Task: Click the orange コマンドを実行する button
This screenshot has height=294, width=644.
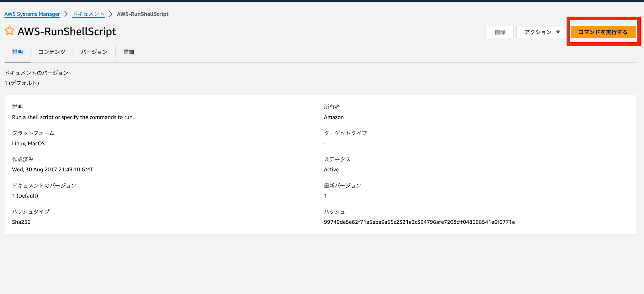Action: (x=603, y=32)
